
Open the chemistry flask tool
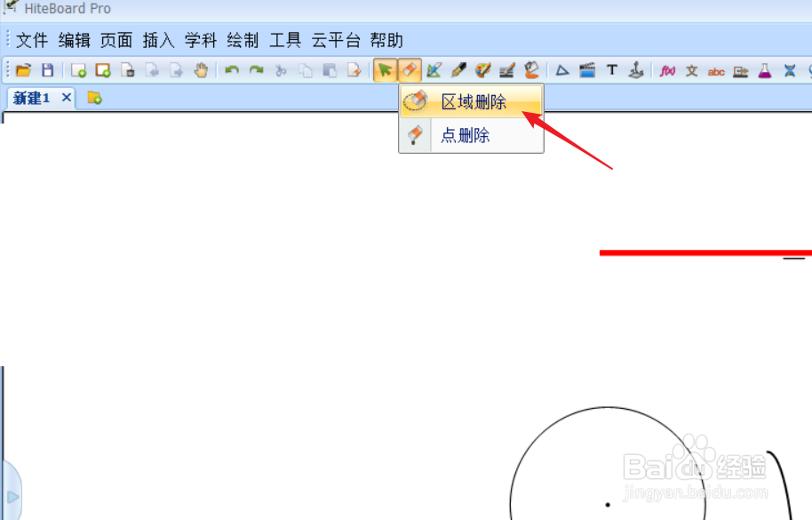coord(765,70)
